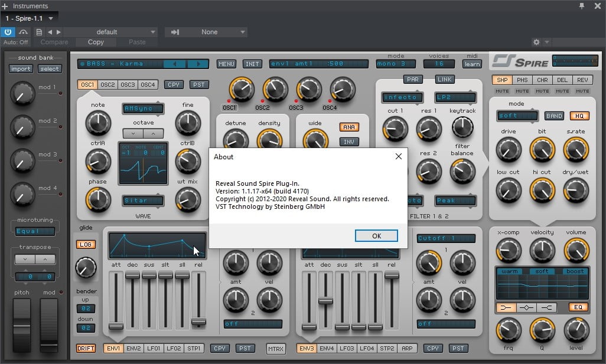This screenshot has width=606, height=364.
Task: Select the high shelf EQ shape icon
Action: (546, 307)
